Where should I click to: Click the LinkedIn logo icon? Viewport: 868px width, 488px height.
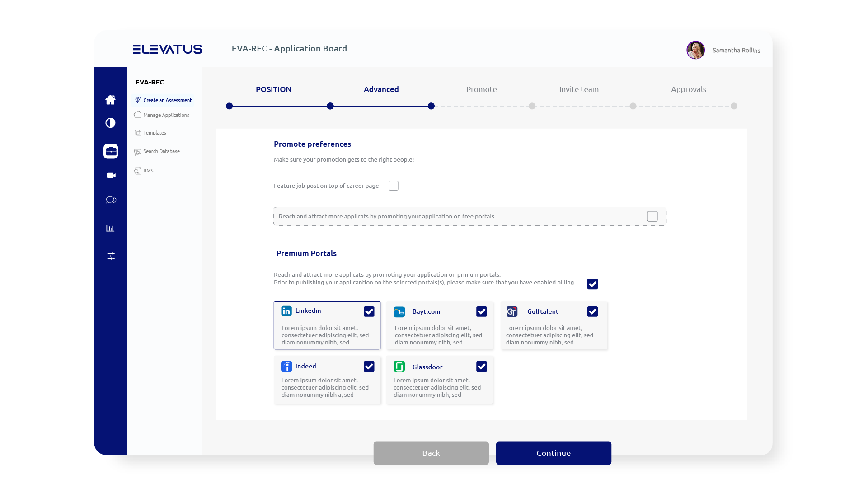click(286, 311)
